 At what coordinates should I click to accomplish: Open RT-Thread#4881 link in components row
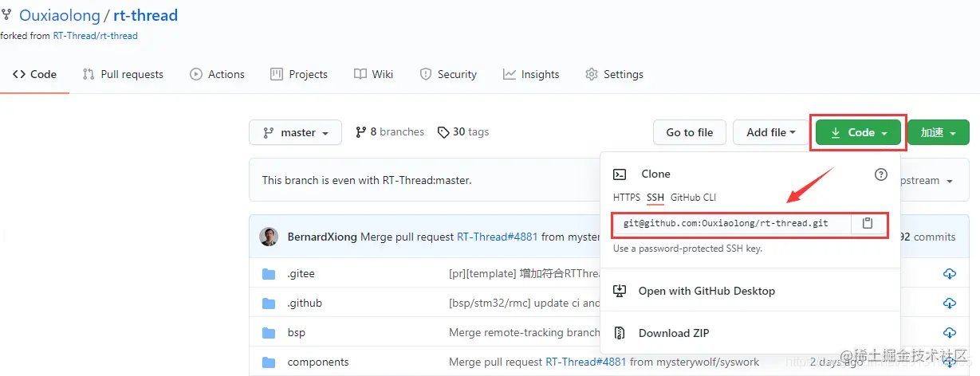[586, 362]
